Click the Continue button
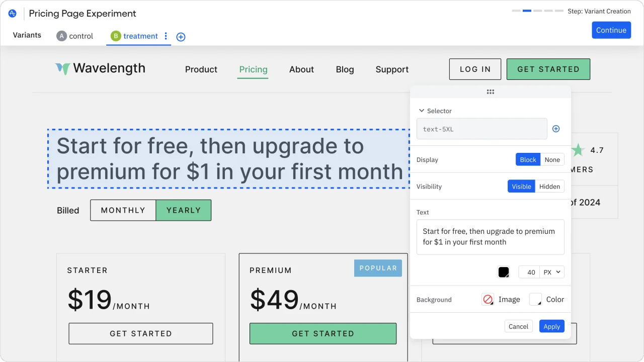644x362 pixels. click(x=611, y=30)
